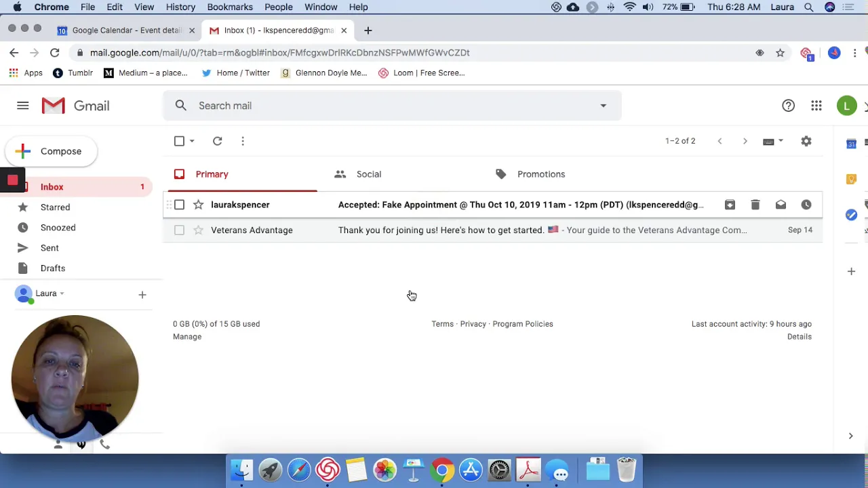This screenshot has height=488, width=868.
Task: Select the Veterans Advantage email checkbox
Action: (x=179, y=230)
